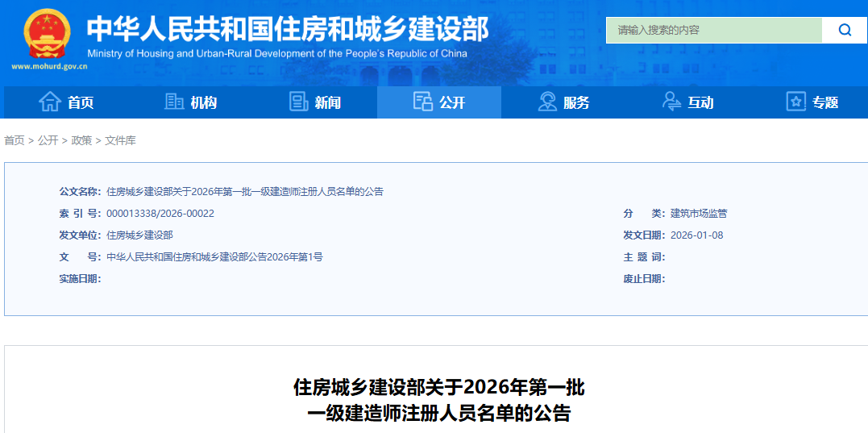Click the document icon beside 公开
Viewport: 868px width, 433px height.
423,102
